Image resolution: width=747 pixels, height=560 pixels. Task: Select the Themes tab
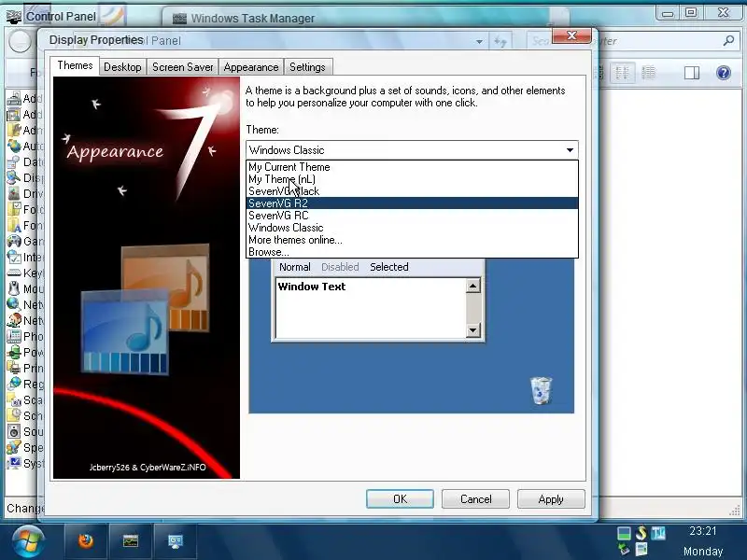[75, 65]
